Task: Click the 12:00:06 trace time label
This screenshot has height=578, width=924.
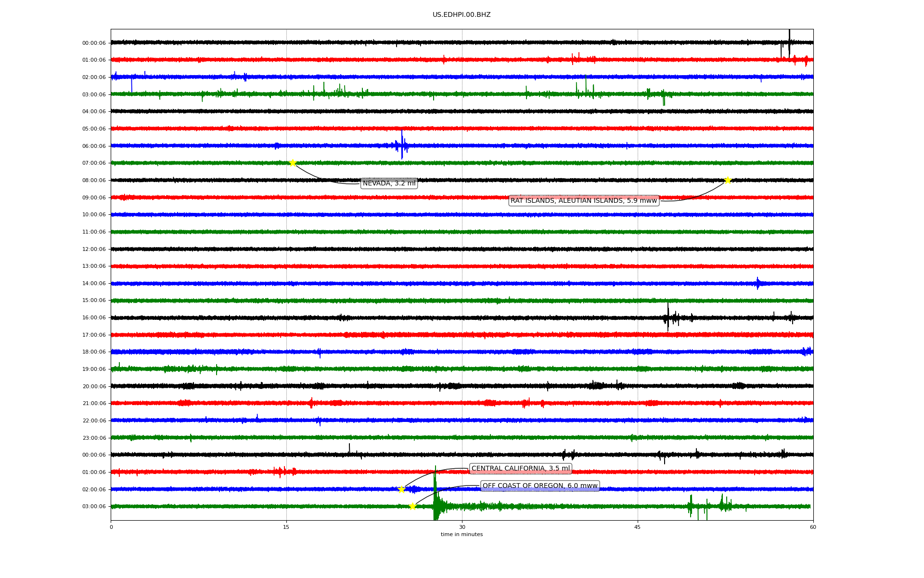Action: pos(94,249)
